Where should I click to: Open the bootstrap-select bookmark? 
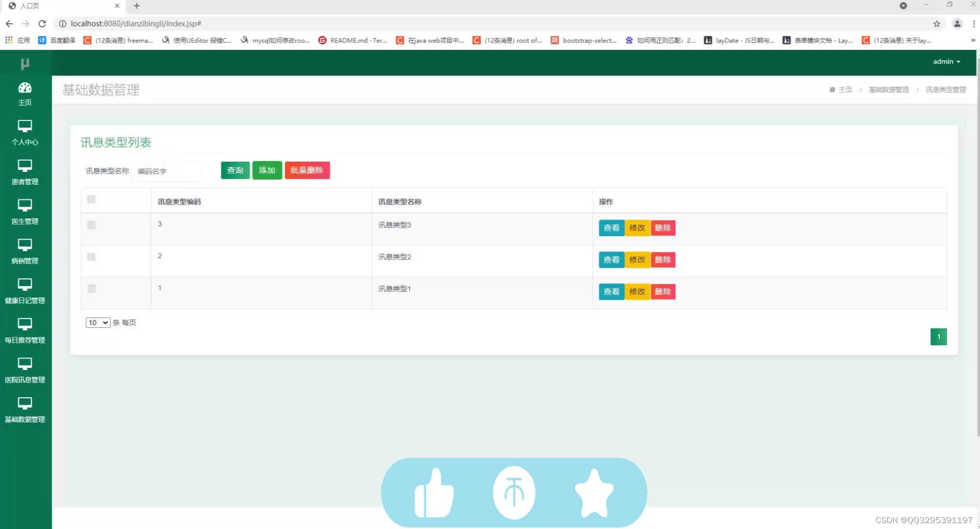[584, 40]
